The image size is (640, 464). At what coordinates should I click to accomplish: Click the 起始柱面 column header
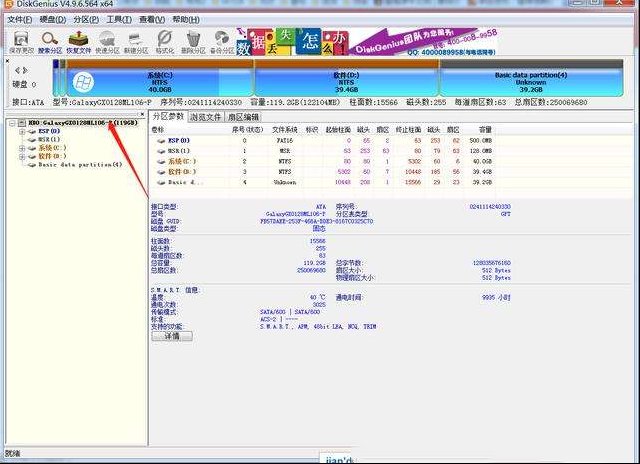click(x=338, y=130)
